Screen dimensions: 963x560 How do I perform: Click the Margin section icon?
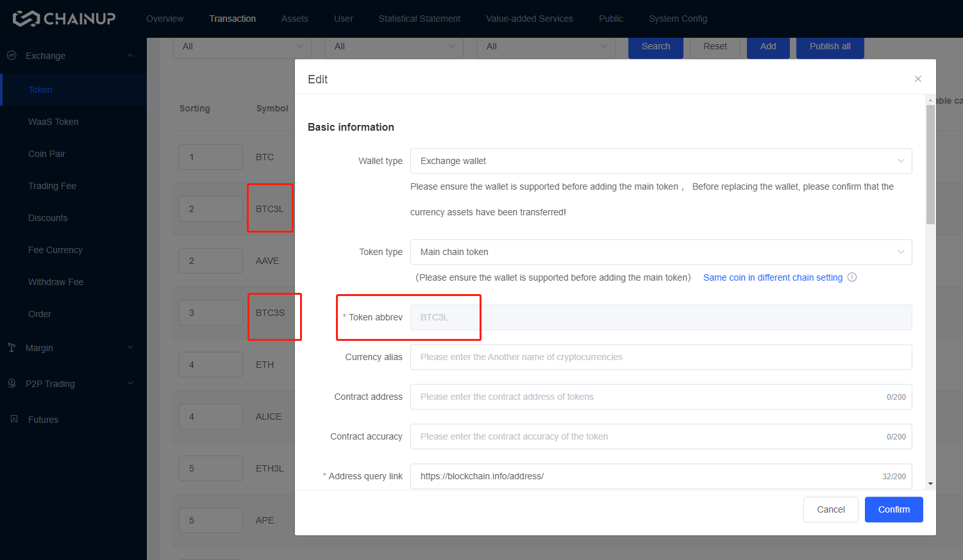pos(12,347)
